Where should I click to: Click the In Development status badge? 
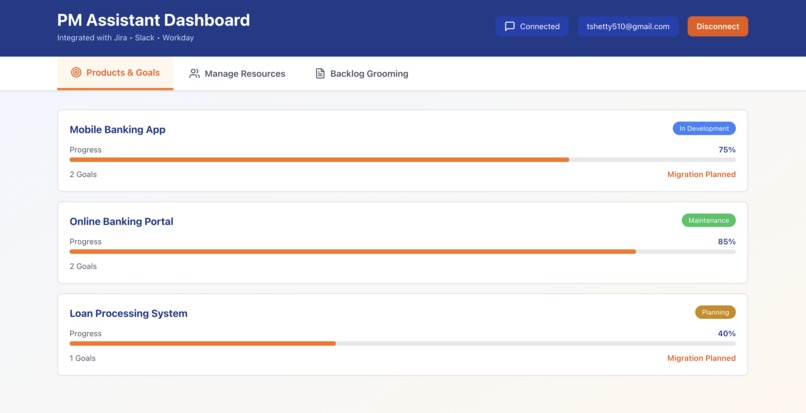pos(704,129)
